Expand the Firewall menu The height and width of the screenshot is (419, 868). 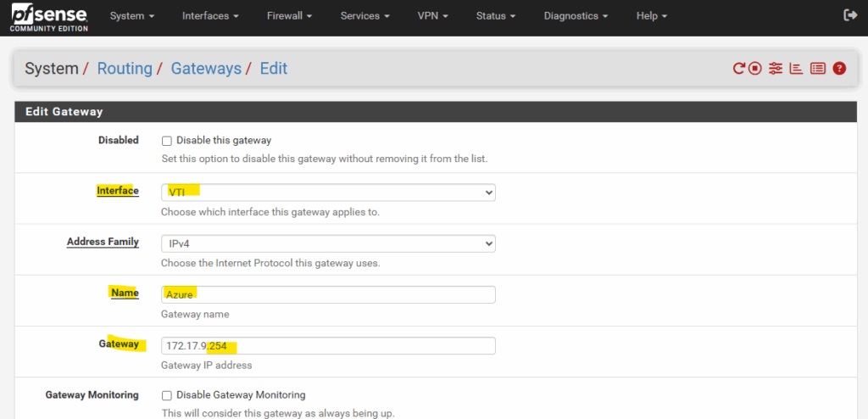pyautogui.click(x=290, y=16)
